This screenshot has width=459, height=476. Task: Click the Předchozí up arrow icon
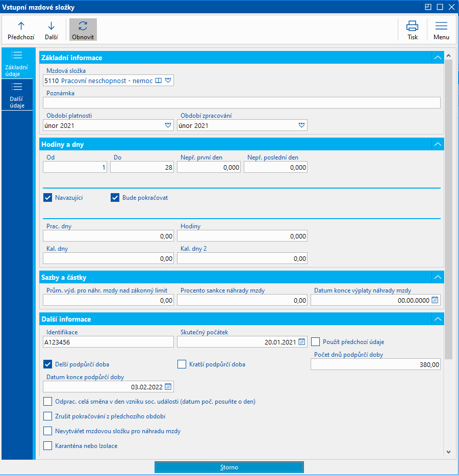21,26
